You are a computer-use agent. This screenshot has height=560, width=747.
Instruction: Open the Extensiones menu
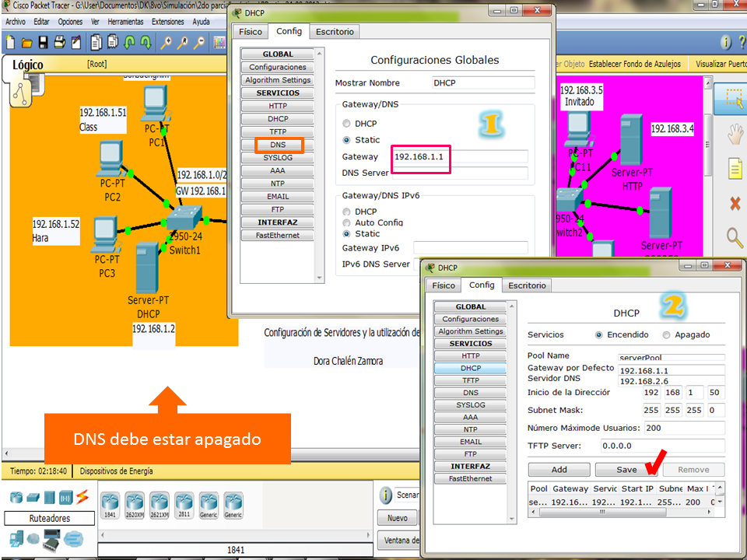point(168,22)
